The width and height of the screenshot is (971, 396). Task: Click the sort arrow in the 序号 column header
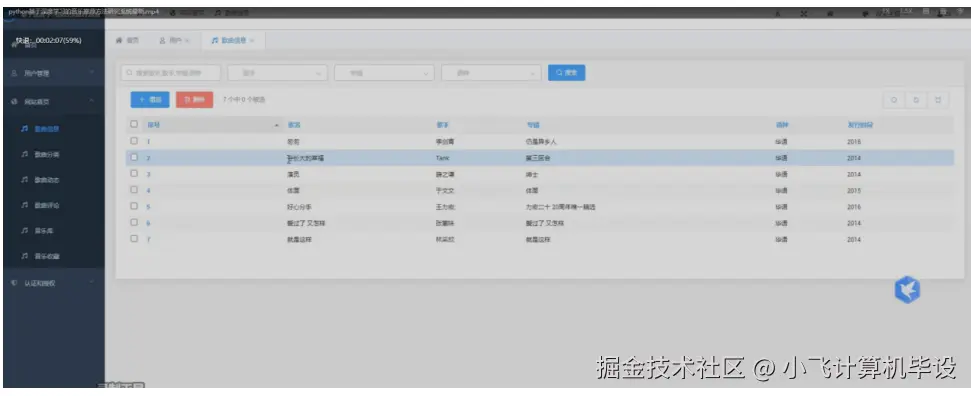[277, 125]
